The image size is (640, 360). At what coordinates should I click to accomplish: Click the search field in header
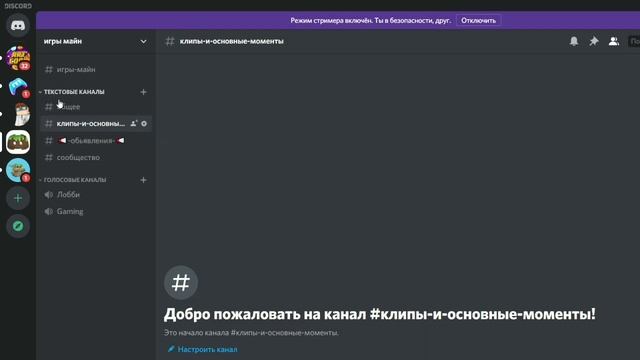634,41
